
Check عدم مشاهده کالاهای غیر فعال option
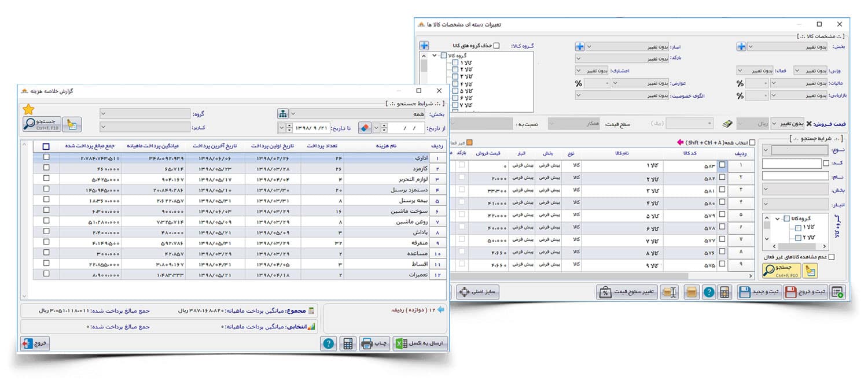tap(832, 257)
